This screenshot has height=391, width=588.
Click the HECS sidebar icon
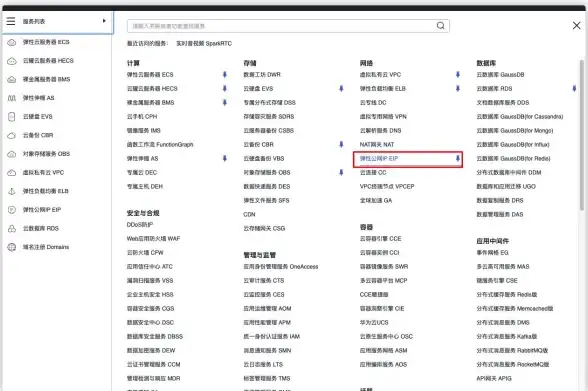coord(12,61)
